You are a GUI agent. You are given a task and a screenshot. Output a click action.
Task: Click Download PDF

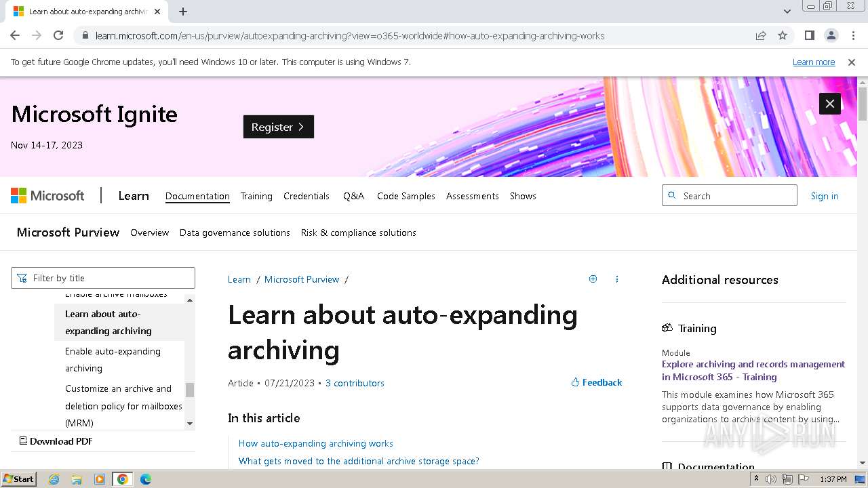56,441
